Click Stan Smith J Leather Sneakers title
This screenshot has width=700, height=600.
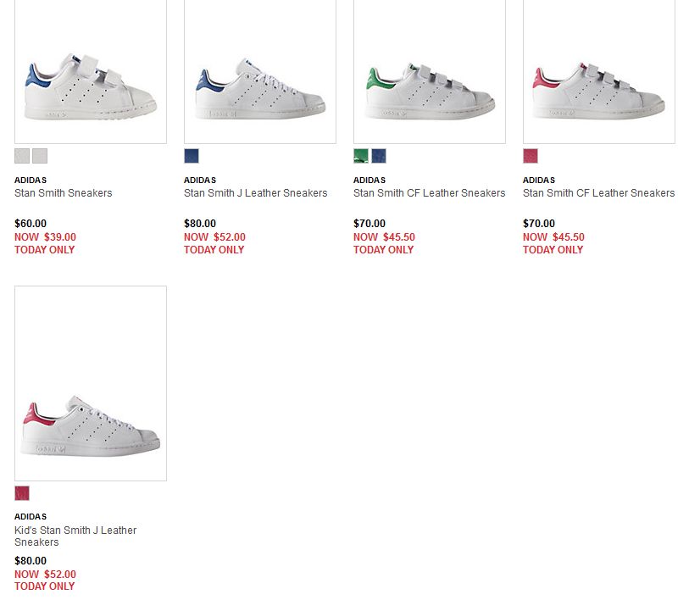point(255,193)
